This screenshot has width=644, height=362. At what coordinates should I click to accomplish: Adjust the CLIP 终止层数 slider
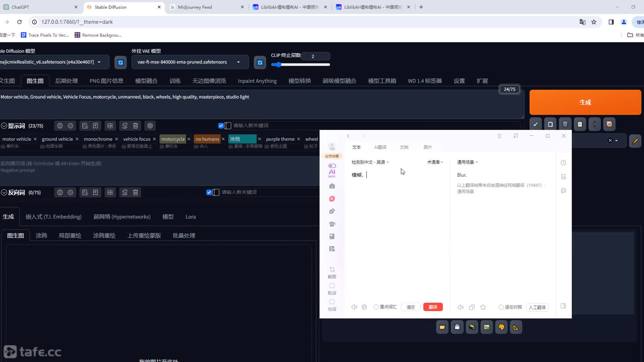[301, 64]
